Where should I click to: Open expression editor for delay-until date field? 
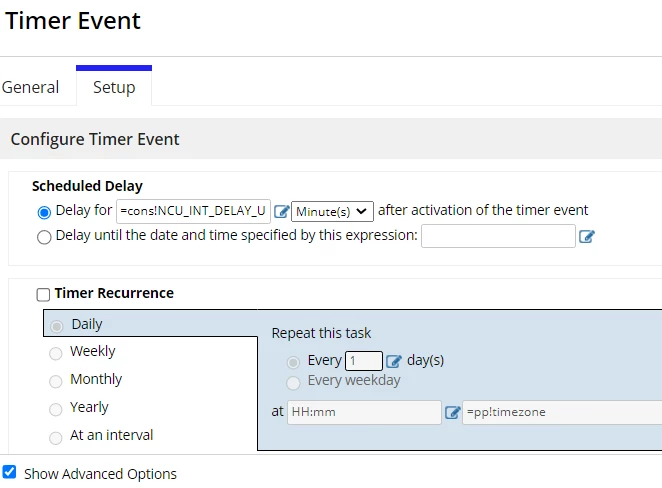click(586, 236)
